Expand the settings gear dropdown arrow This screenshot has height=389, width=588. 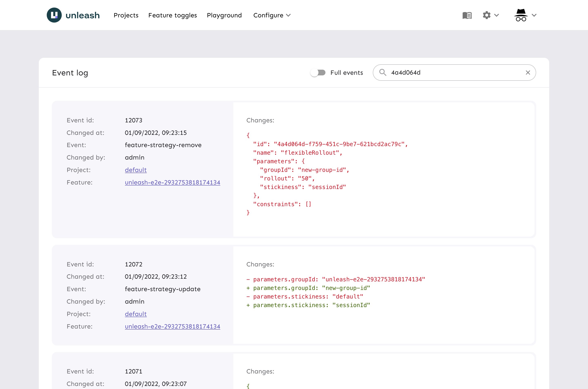(497, 15)
